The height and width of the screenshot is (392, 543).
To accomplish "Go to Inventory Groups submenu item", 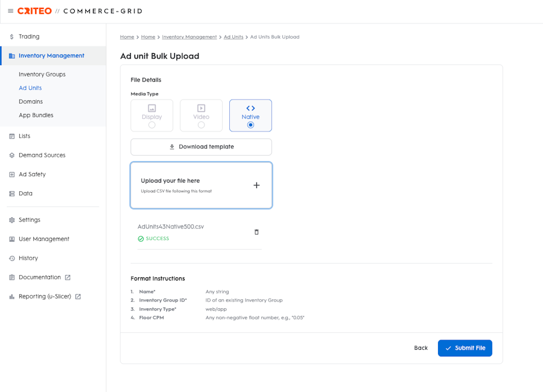I will 42,74.
